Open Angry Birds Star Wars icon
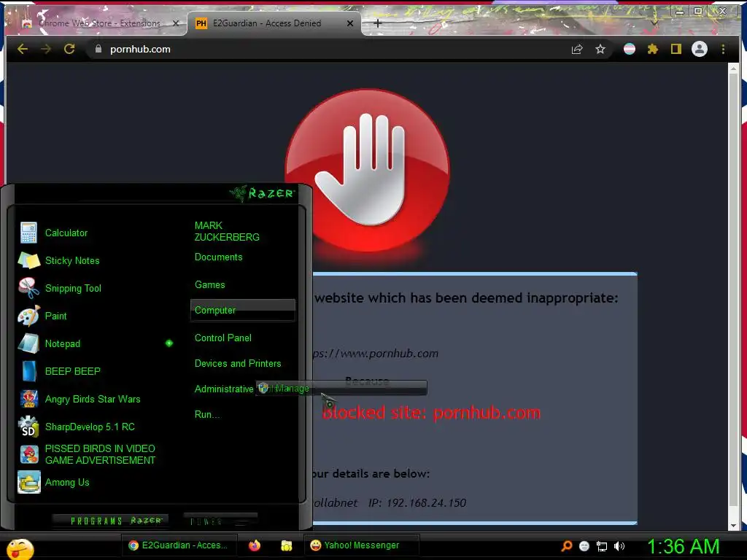 pos(28,399)
